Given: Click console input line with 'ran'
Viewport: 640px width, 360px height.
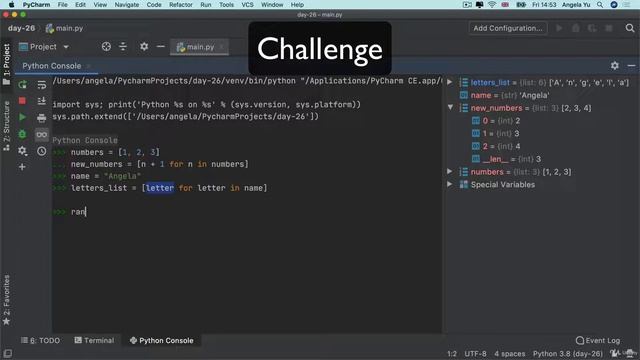Looking at the screenshot, I should (x=247, y=212).
